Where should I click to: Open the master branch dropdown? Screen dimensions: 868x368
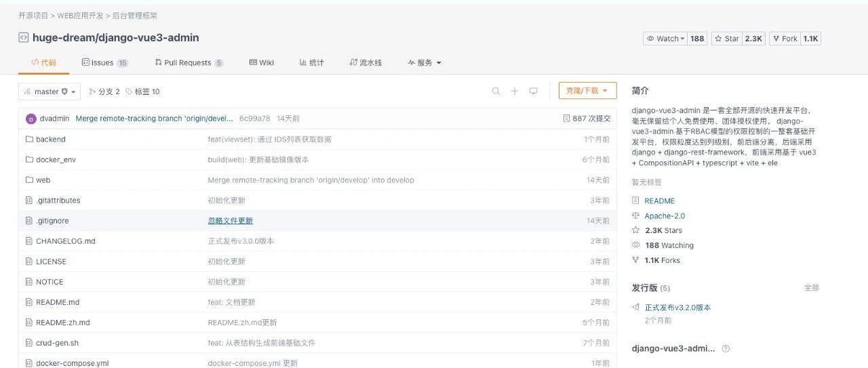coord(50,91)
